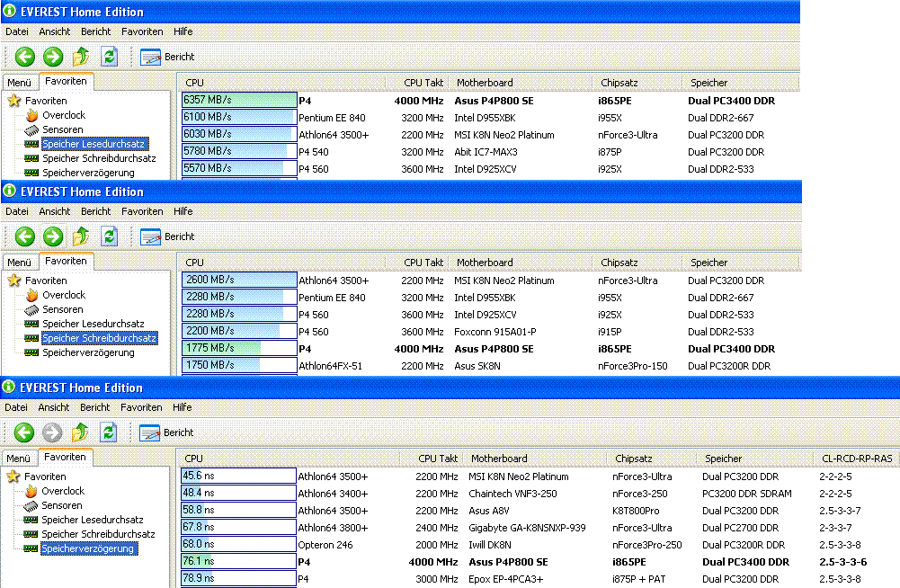
Task: Click the Up level icon in the bottom window
Action: click(80, 432)
